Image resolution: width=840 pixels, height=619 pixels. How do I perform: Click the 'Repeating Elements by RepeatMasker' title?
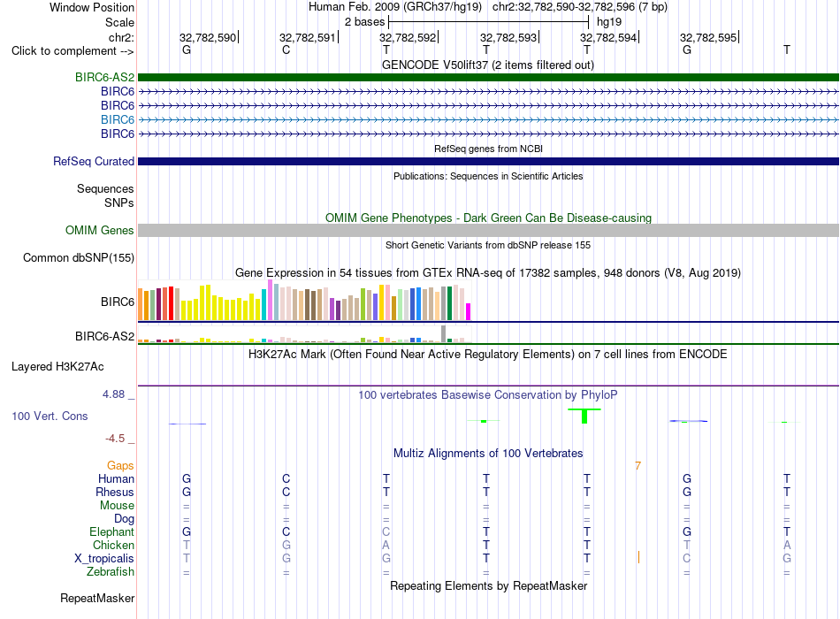tap(488, 585)
